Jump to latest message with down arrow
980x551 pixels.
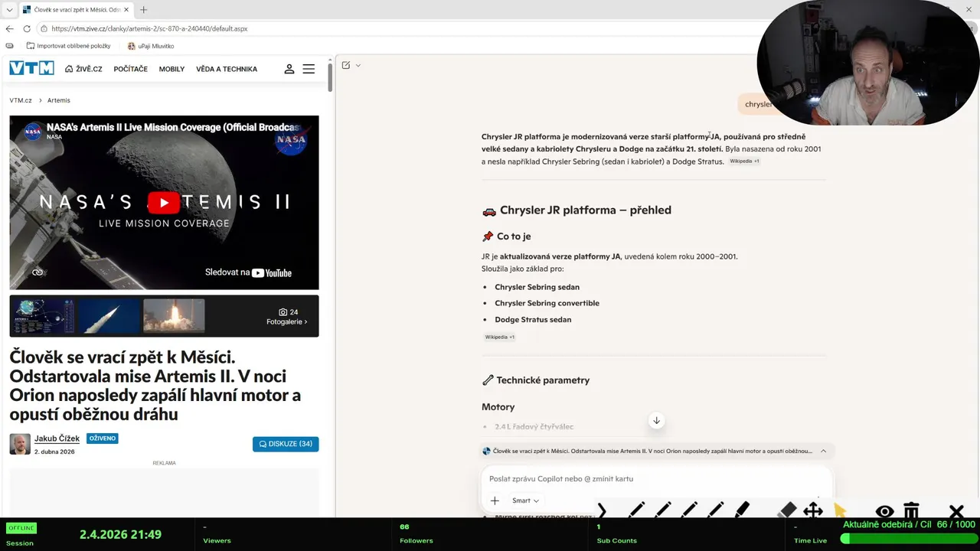(656, 420)
